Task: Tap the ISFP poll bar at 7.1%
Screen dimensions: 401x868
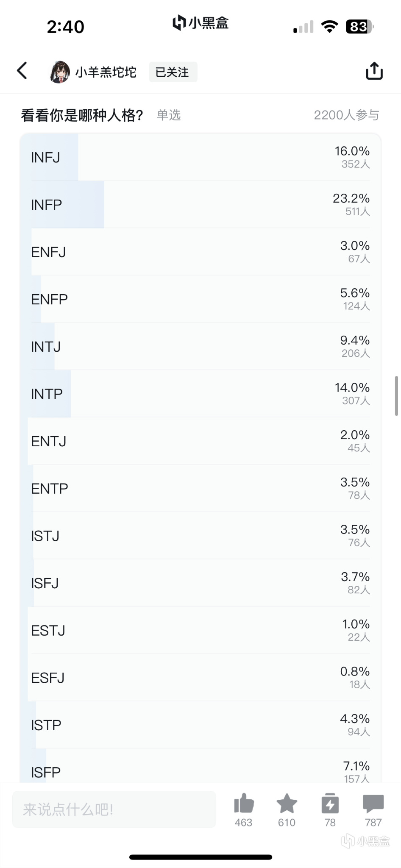Action: [200, 766]
